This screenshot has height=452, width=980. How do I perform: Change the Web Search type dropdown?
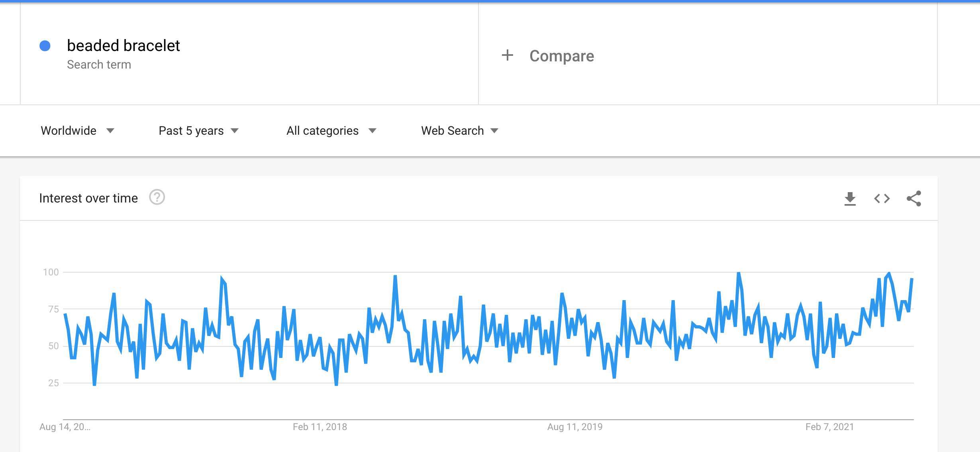click(x=460, y=131)
